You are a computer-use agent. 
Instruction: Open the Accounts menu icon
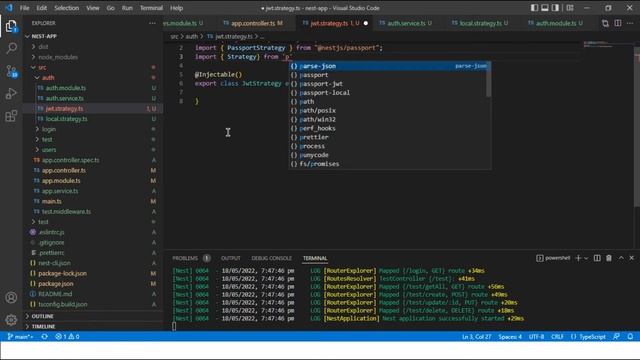tap(11, 298)
